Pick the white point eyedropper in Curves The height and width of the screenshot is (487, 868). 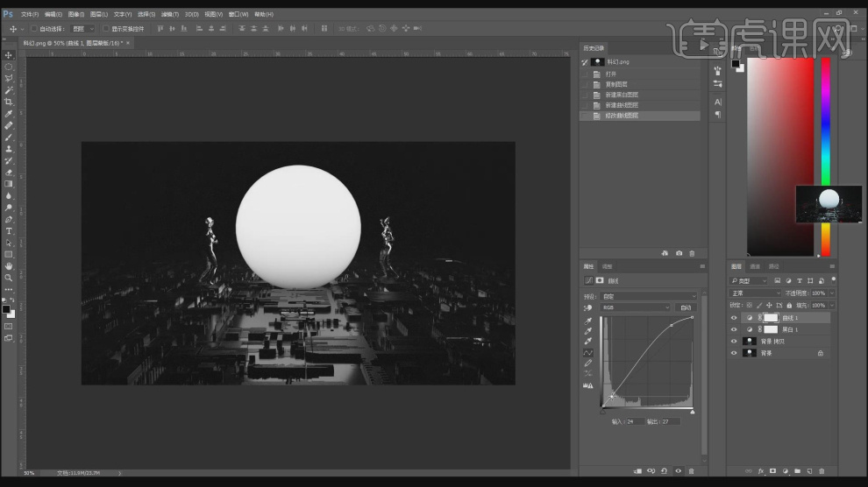tap(588, 342)
